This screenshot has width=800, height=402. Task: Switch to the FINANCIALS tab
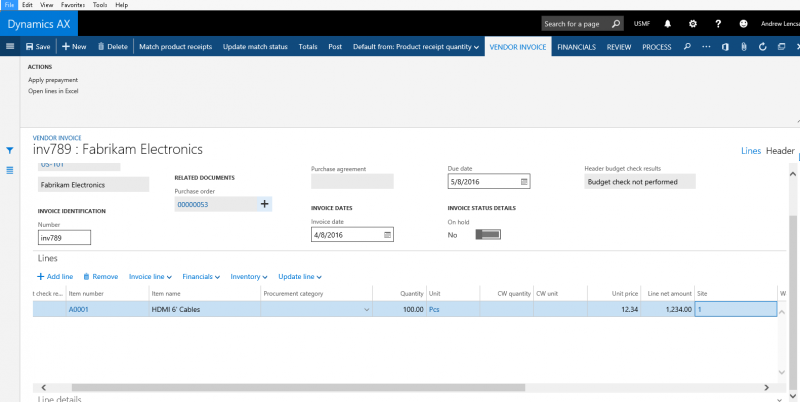point(577,46)
